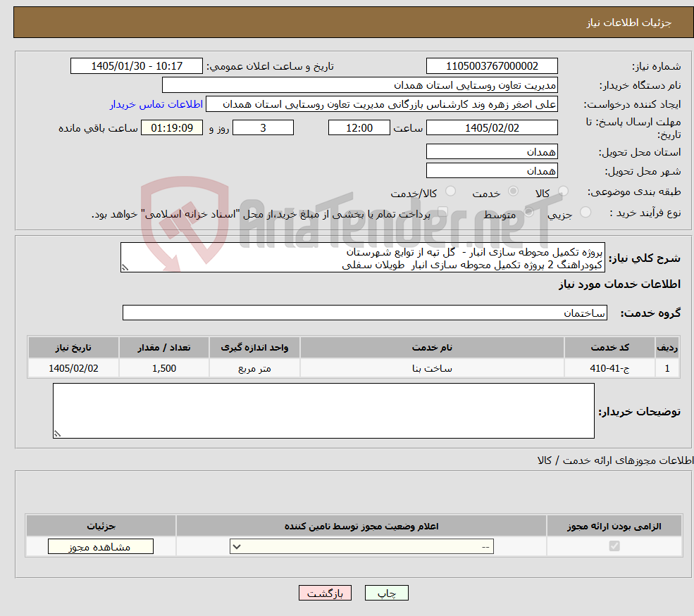Click the request creator field
The width and height of the screenshot is (694, 616).
(381, 104)
